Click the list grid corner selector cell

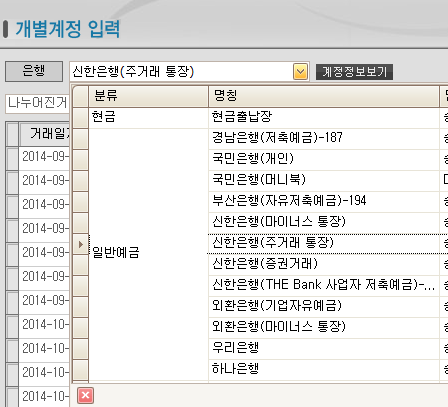pyautogui.click(x=81, y=96)
